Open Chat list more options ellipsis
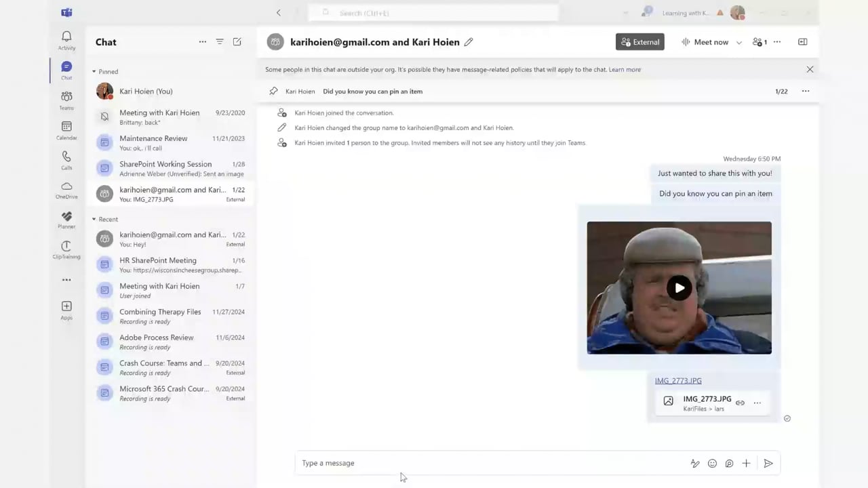 (x=202, y=42)
